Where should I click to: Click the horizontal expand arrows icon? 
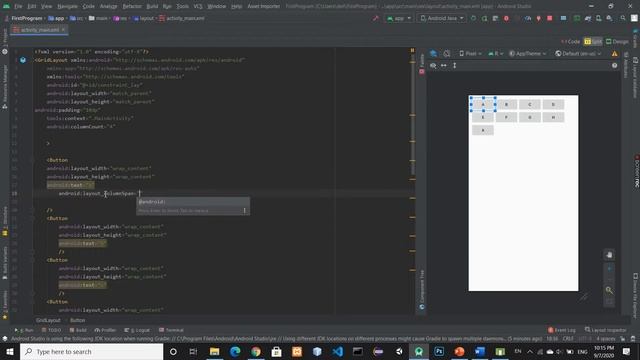coord(444,65)
